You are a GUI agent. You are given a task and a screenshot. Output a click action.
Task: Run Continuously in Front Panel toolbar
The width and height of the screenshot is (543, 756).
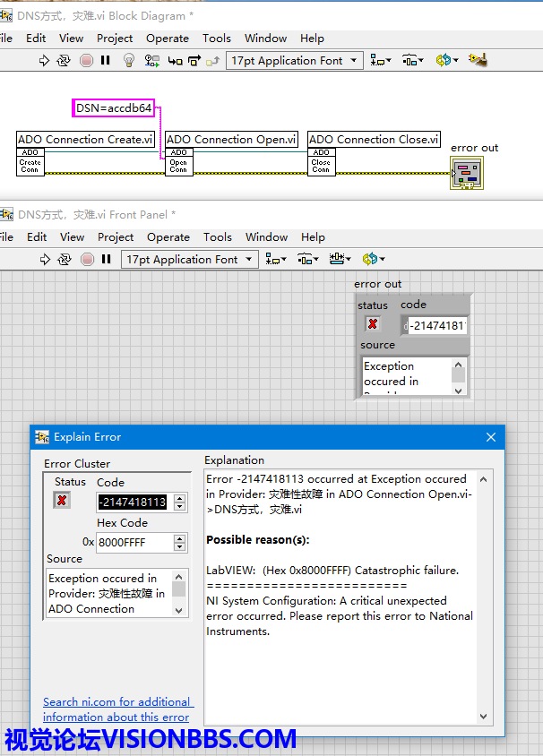coord(65,260)
